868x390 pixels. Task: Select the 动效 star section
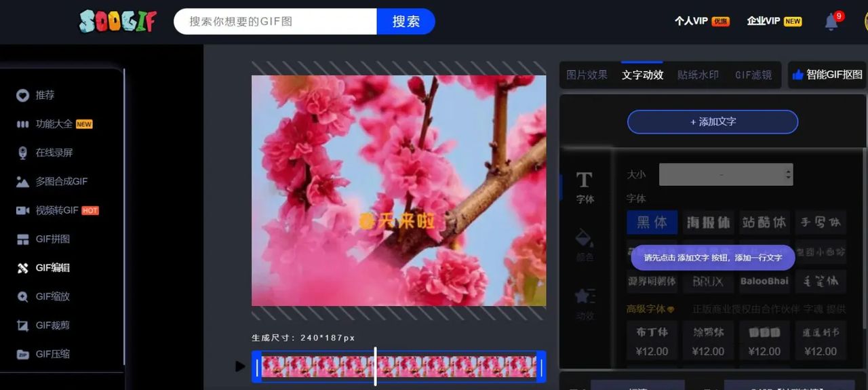[x=585, y=303]
